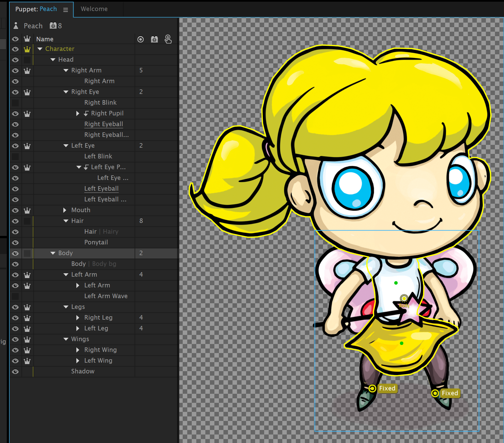Toggle the empty crown box on Body row
Image resolution: width=504 pixels, height=443 pixels.
[x=27, y=253]
